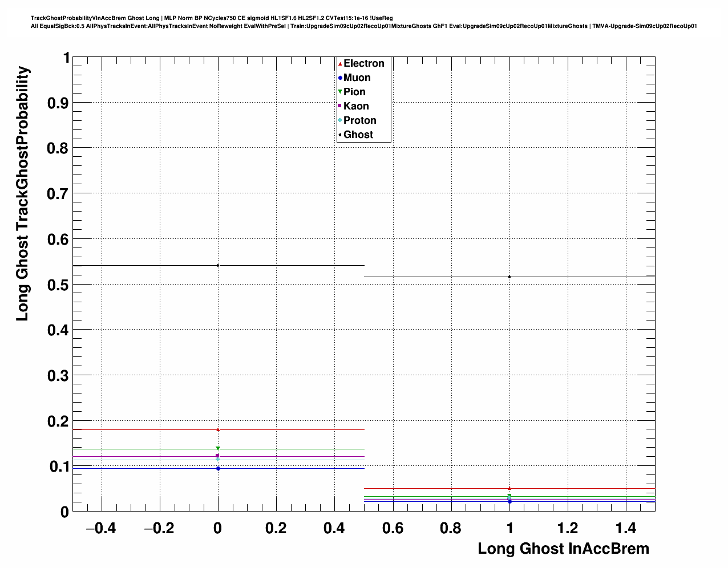728x568 pixels.
Task: Click the title line starting 'TrackGhostProbabilityVInAccBrem Ghost Long'
Action: tap(212, 18)
